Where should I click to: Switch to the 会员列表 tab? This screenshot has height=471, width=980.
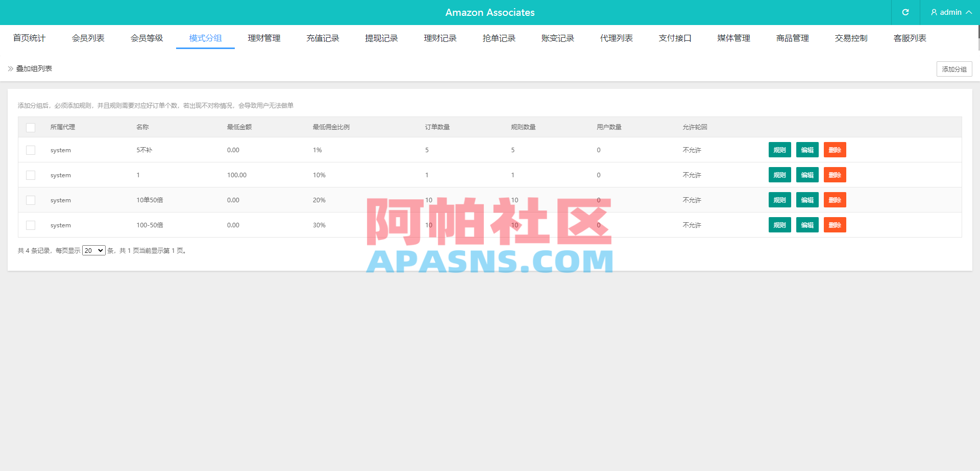click(88, 38)
